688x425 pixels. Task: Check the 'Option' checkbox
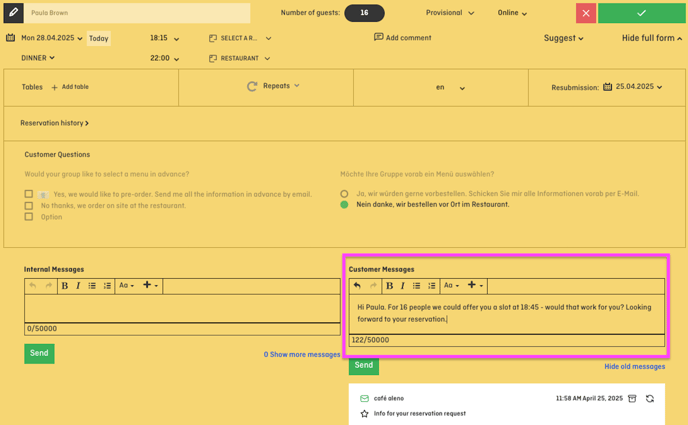pos(29,217)
